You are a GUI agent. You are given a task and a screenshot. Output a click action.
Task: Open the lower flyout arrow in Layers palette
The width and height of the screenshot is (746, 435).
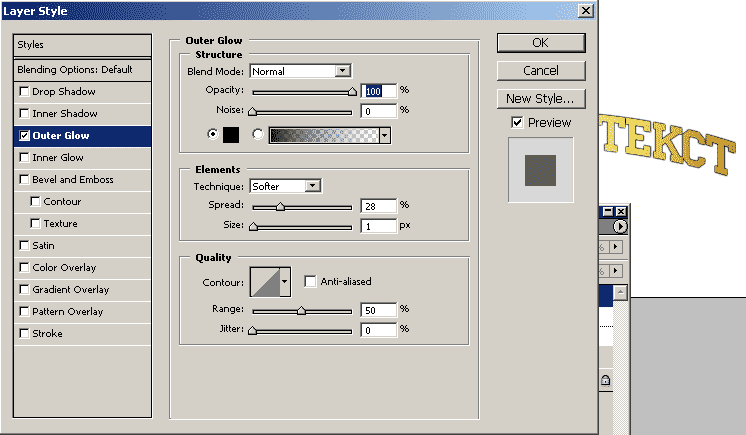616,271
